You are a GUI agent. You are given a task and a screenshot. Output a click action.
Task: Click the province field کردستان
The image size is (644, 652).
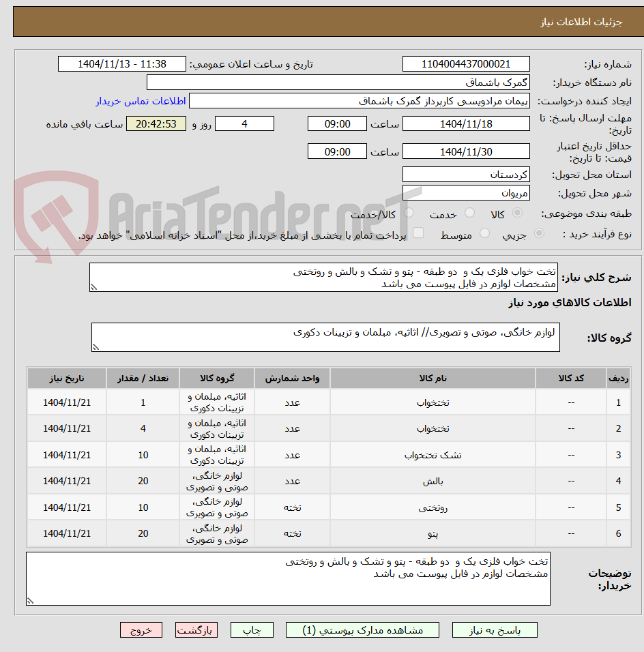tap(466, 174)
